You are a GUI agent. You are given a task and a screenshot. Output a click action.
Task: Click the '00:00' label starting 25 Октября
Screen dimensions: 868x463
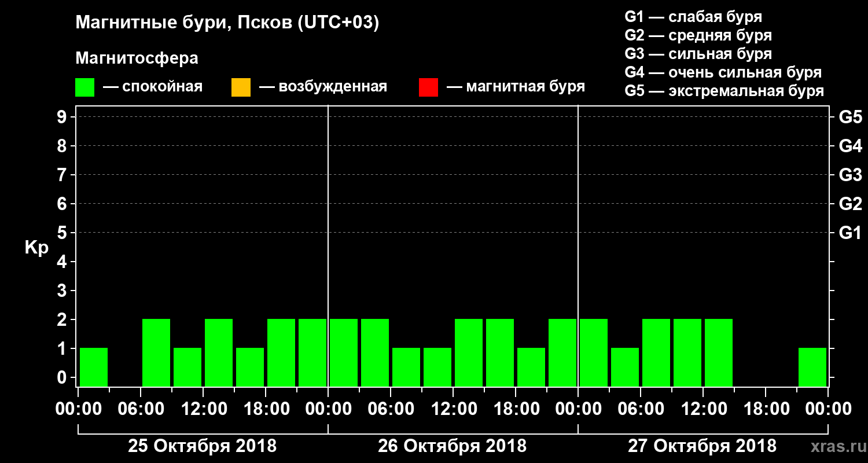pyautogui.click(x=79, y=409)
